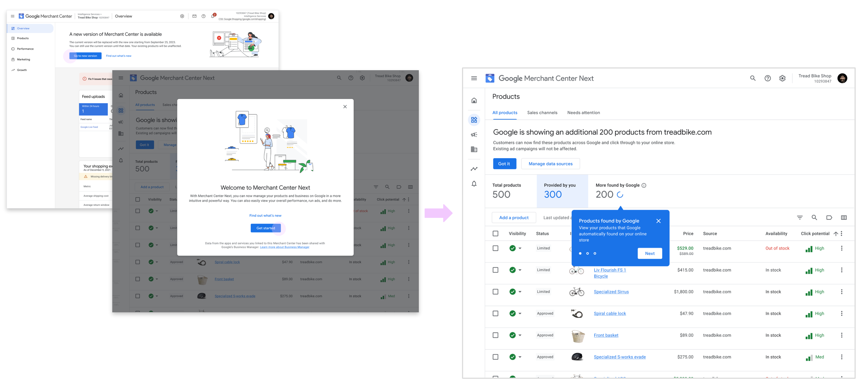Click filter icon above right products table
The height and width of the screenshot is (391, 868).
(800, 218)
